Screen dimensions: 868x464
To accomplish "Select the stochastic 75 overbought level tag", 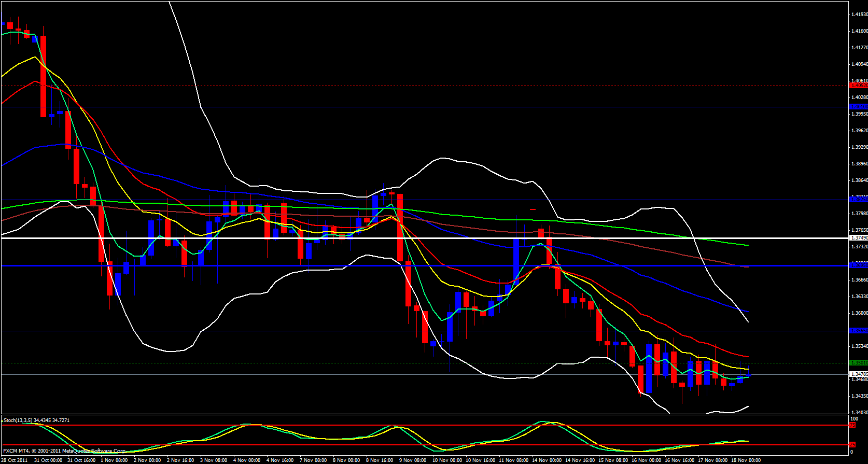I will (852, 425).
